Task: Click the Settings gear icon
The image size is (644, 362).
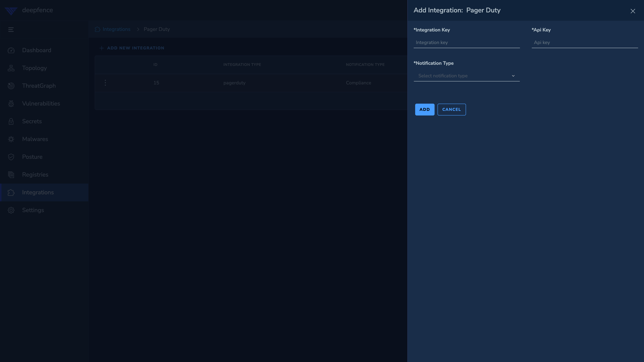Action: click(11, 210)
